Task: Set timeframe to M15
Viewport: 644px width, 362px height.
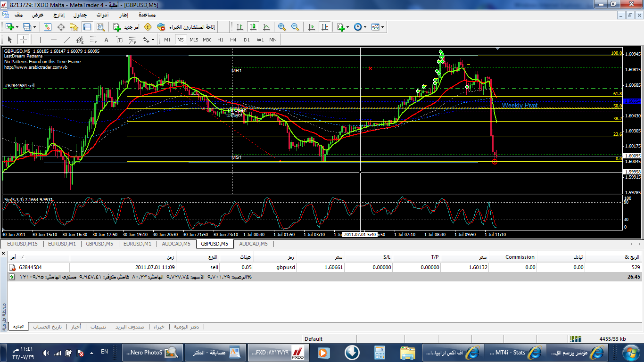Action: [x=194, y=40]
